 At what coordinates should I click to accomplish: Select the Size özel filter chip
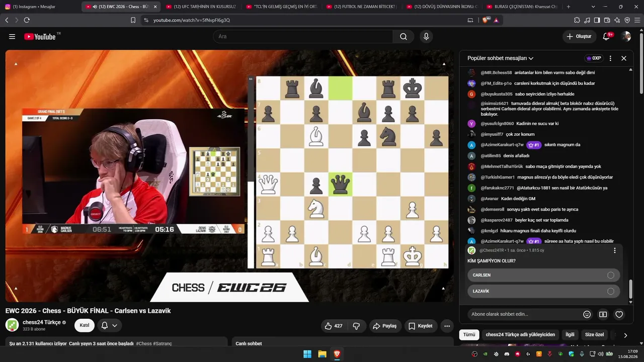pyautogui.click(x=594, y=335)
